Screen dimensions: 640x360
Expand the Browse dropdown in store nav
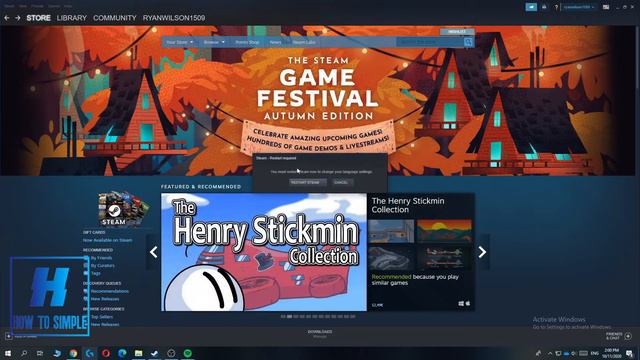pos(214,42)
